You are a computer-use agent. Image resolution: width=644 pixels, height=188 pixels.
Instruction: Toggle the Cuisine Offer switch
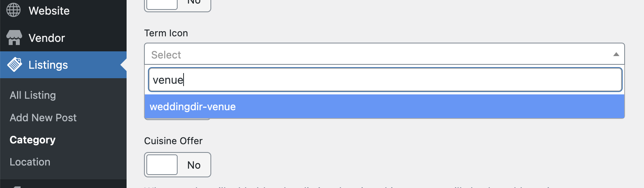[178, 165]
